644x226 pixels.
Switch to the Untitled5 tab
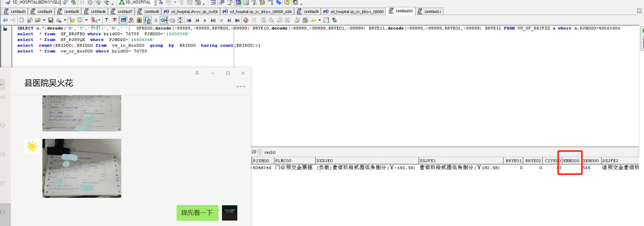(x=68, y=11)
